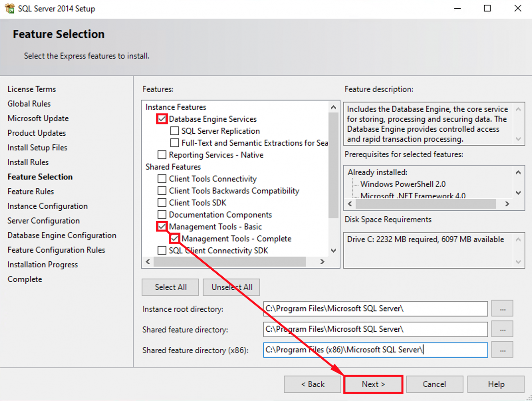Go back with the Back button
The width and height of the screenshot is (532, 401).
(x=312, y=384)
